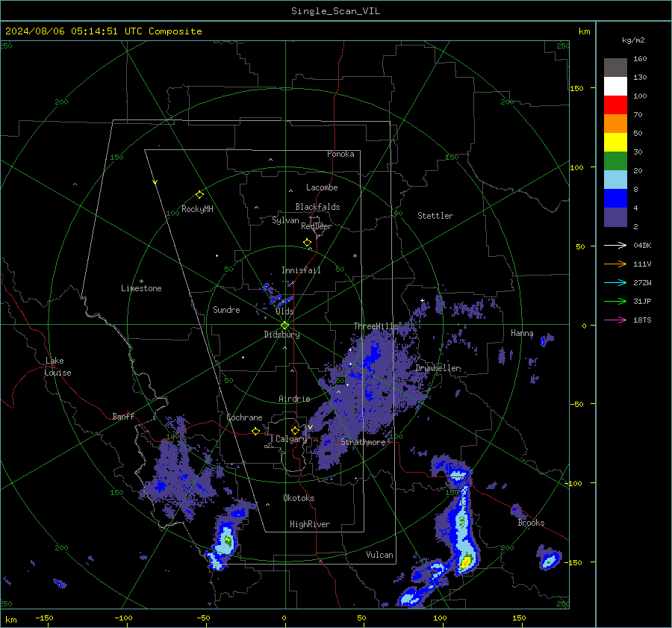The image size is (672, 628).
Task: Click the kg/m2 legend unit label
Action: click(x=633, y=40)
